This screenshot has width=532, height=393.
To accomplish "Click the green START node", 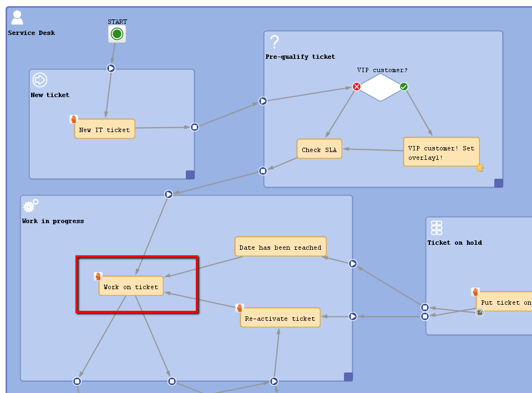I will (x=117, y=34).
